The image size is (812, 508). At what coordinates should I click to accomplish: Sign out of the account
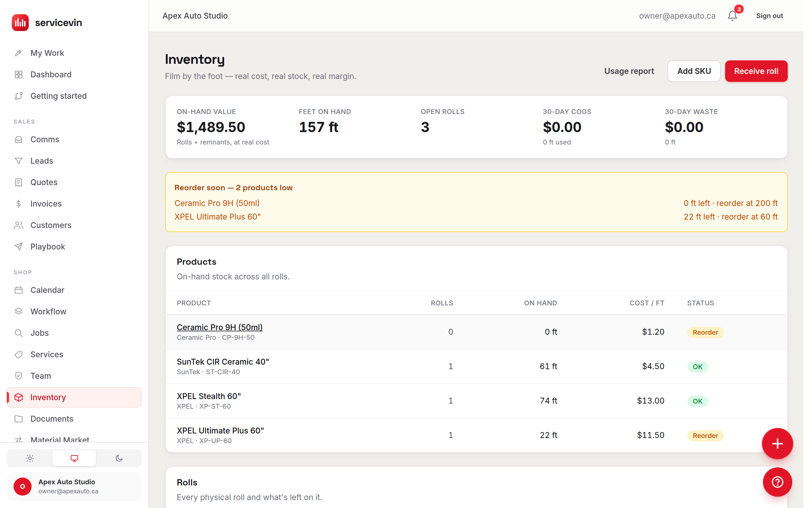769,16
